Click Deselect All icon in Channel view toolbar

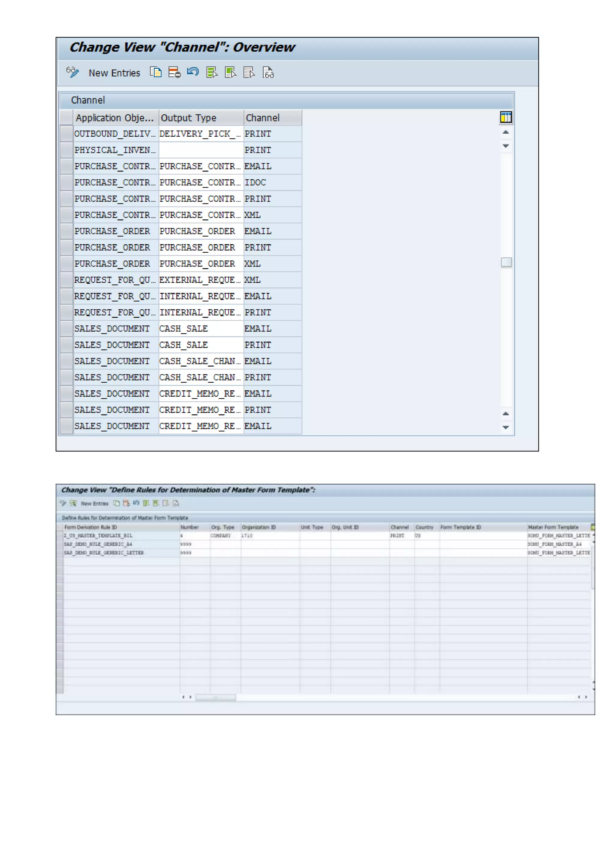[249, 72]
